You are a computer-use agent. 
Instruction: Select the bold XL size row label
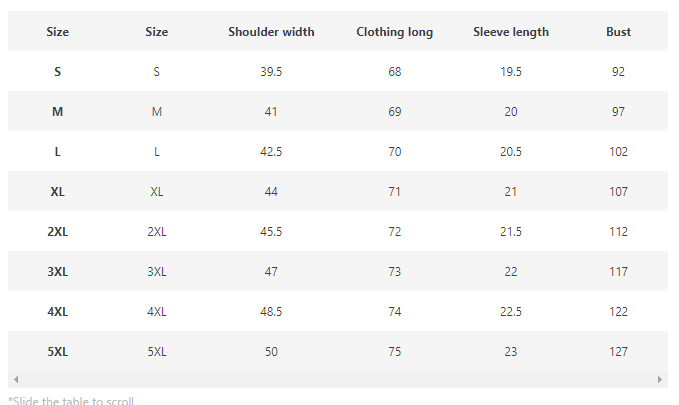coord(58,192)
